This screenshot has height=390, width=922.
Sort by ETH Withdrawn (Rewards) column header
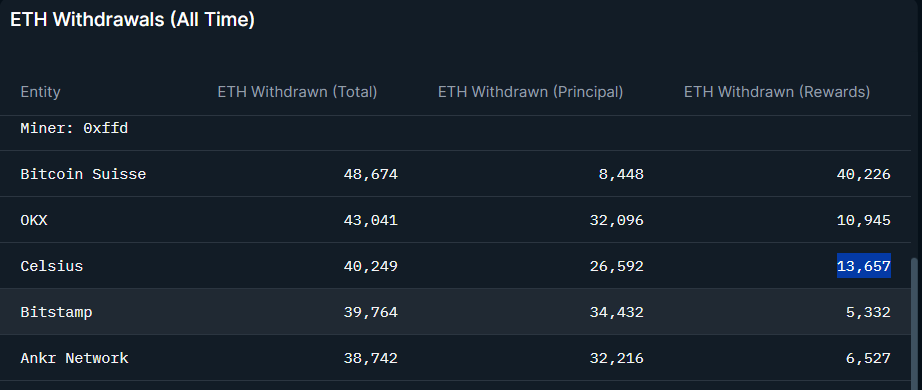tap(777, 92)
